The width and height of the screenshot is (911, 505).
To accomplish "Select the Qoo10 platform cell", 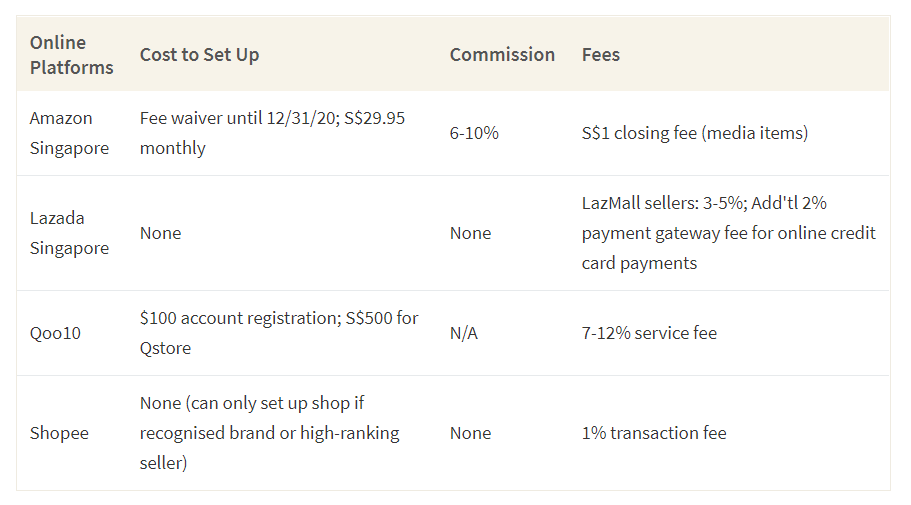I will (x=55, y=333).
